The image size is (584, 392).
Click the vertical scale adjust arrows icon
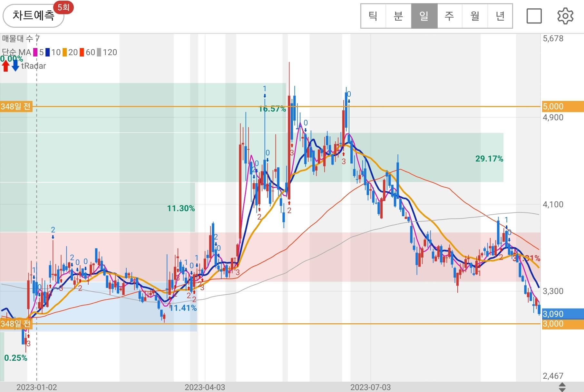point(562,387)
